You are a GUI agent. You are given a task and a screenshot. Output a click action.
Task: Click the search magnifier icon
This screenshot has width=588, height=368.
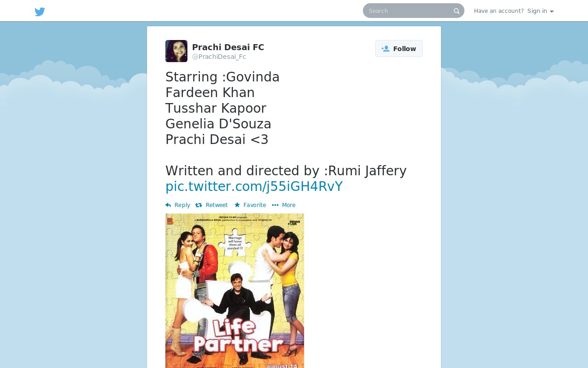click(x=457, y=11)
